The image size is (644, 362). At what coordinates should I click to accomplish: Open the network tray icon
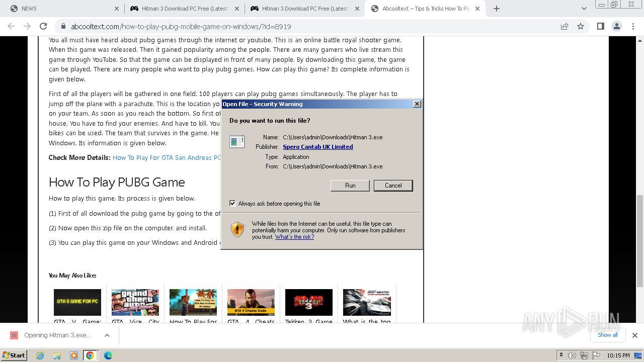click(584, 355)
